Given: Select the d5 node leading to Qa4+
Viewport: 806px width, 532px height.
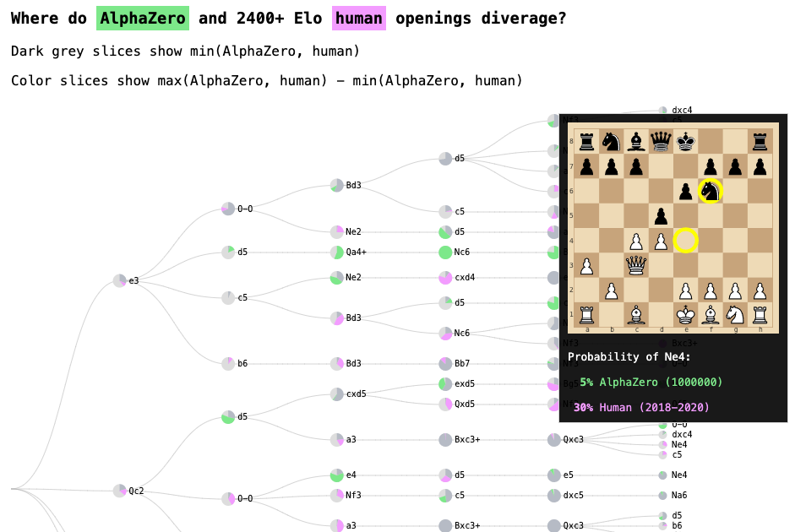Looking at the screenshot, I should (x=228, y=252).
